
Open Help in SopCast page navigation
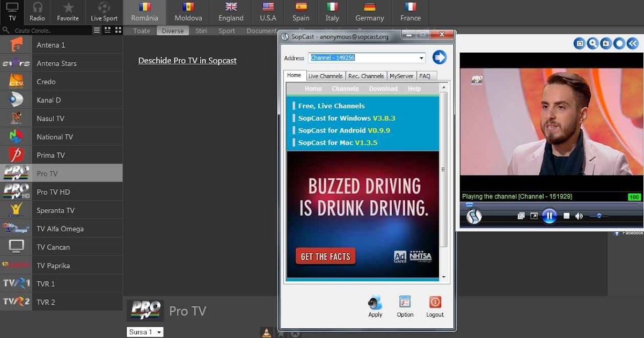pos(414,89)
